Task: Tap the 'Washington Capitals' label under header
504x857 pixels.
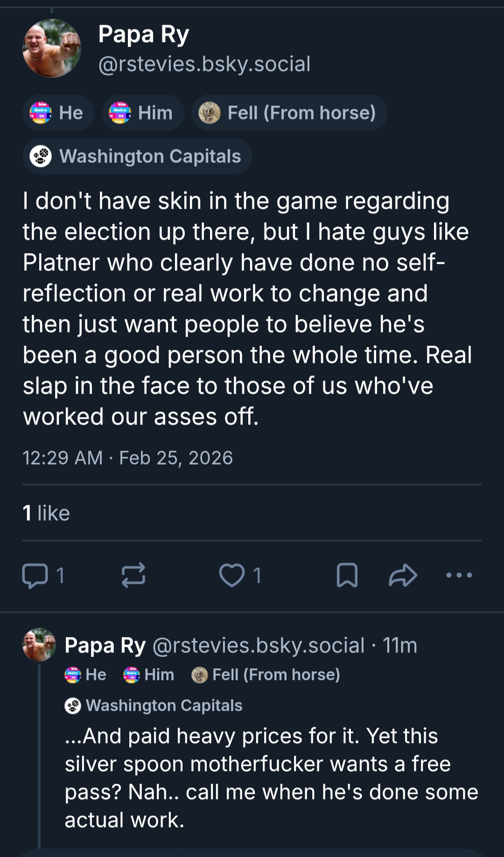Action: tap(137, 156)
